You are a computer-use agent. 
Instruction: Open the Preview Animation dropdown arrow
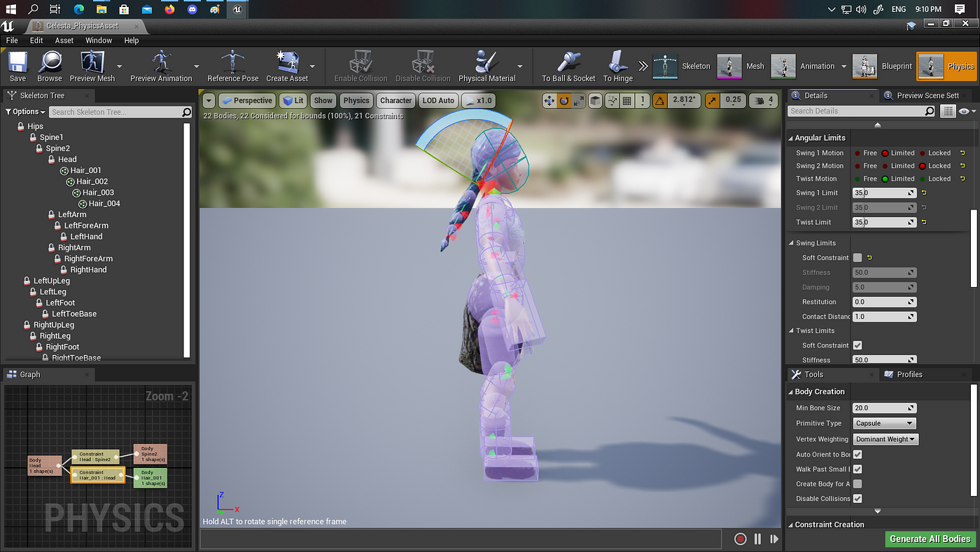197,67
